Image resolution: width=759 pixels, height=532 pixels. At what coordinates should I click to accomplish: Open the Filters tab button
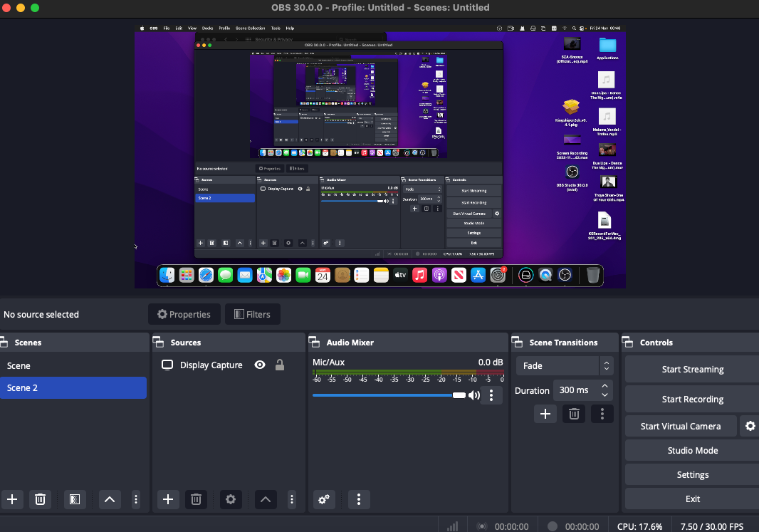point(252,314)
